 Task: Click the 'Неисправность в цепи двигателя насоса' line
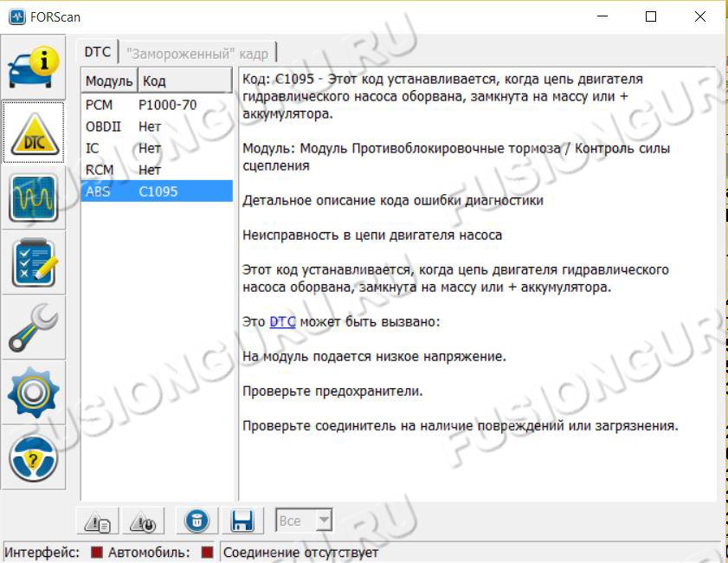(x=372, y=235)
